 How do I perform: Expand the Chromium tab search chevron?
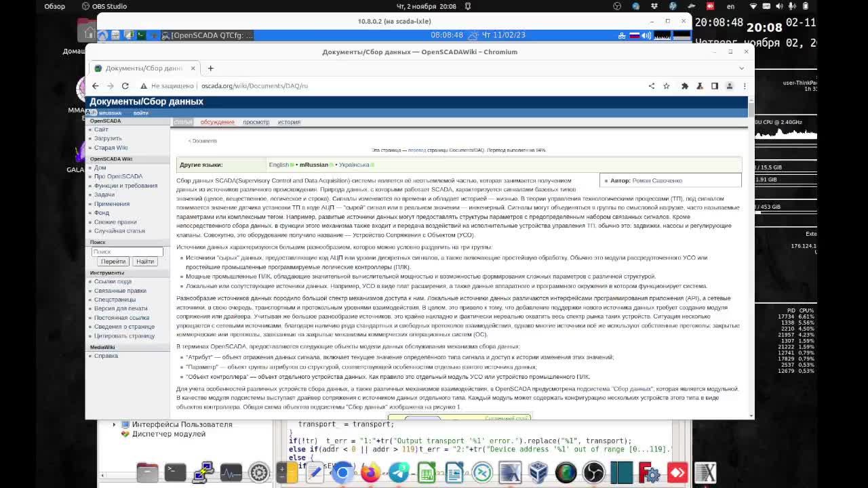[x=741, y=68]
